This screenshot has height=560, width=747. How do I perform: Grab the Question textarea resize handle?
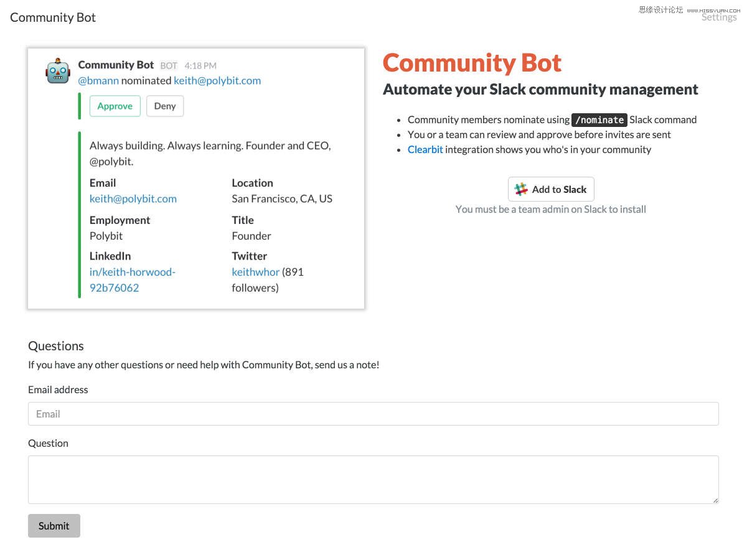pos(715,500)
